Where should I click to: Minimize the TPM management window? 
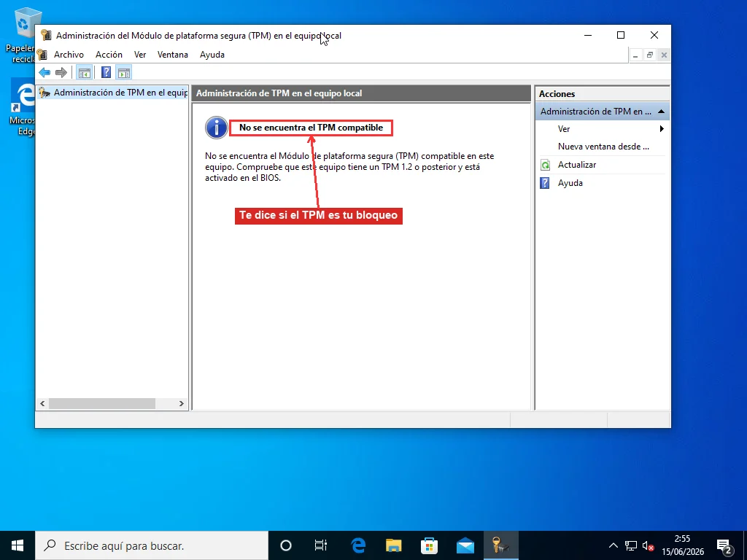pyautogui.click(x=588, y=35)
